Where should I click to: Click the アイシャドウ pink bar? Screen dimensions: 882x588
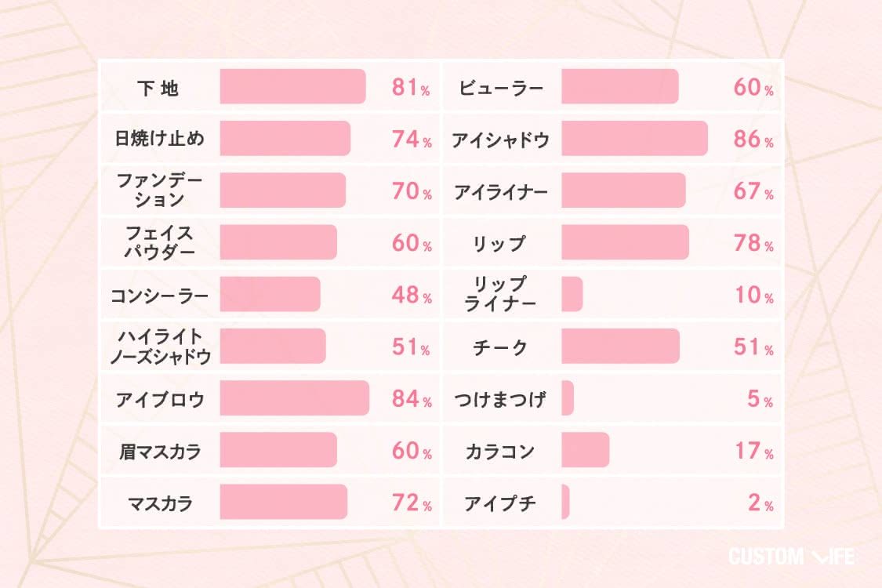tap(634, 139)
